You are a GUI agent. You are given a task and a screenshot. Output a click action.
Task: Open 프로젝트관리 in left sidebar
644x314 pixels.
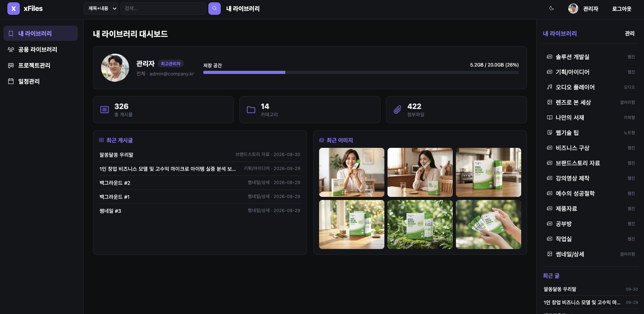coord(40,65)
